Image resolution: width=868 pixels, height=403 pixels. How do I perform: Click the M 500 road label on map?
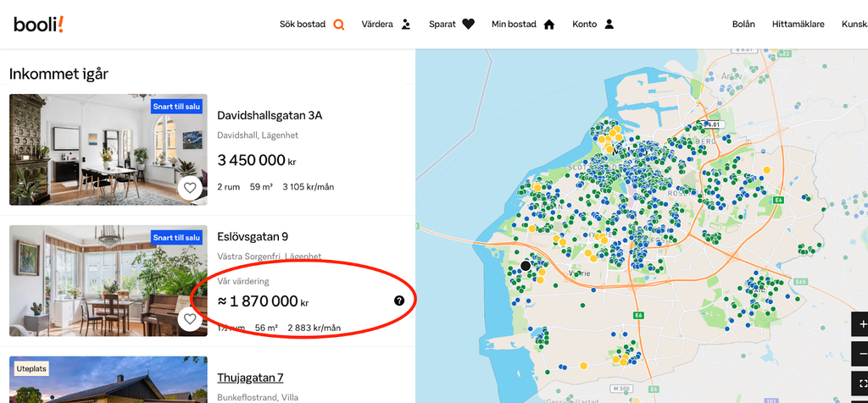tap(622, 389)
